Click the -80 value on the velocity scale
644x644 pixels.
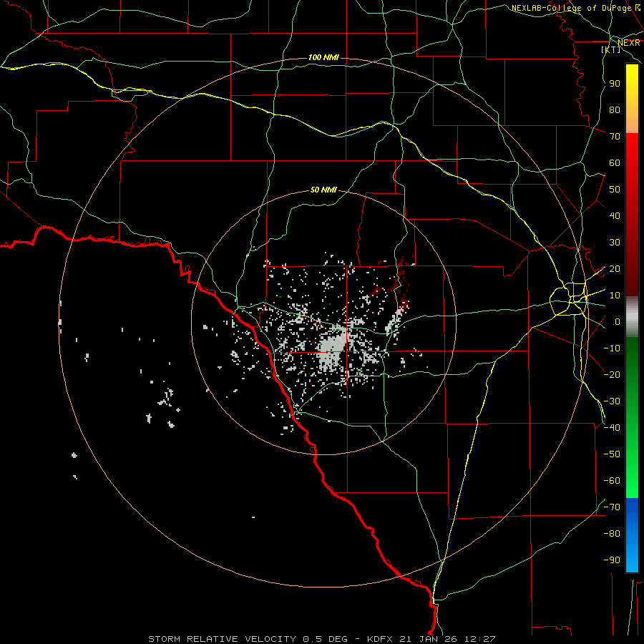tap(612, 534)
